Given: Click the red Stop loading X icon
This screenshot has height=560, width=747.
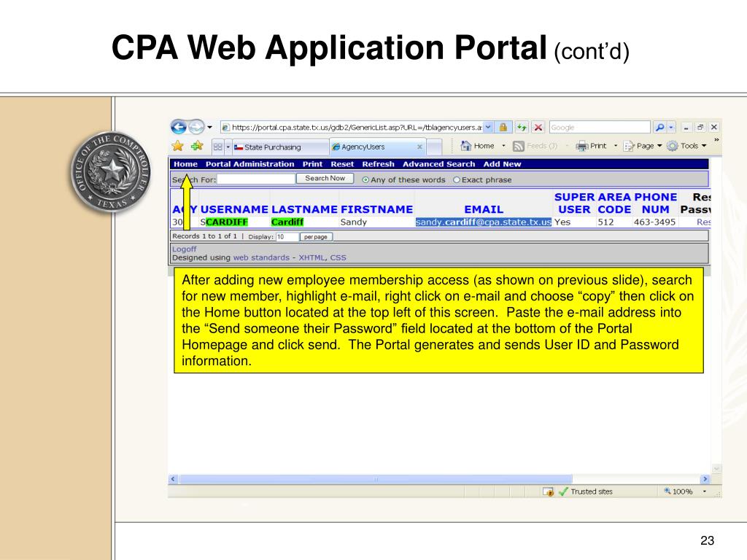Looking at the screenshot, I should click(538, 127).
